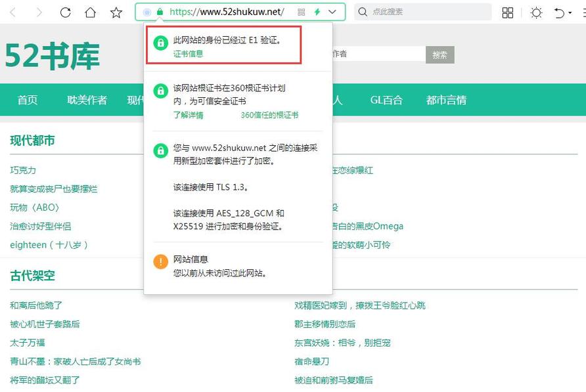The width and height of the screenshot is (586, 392).
Task: Click the address bar URL
Action: click(227, 12)
